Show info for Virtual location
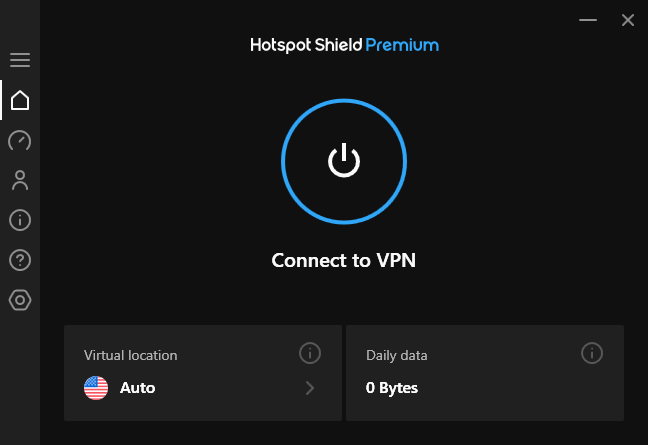The image size is (648, 445). click(x=310, y=353)
